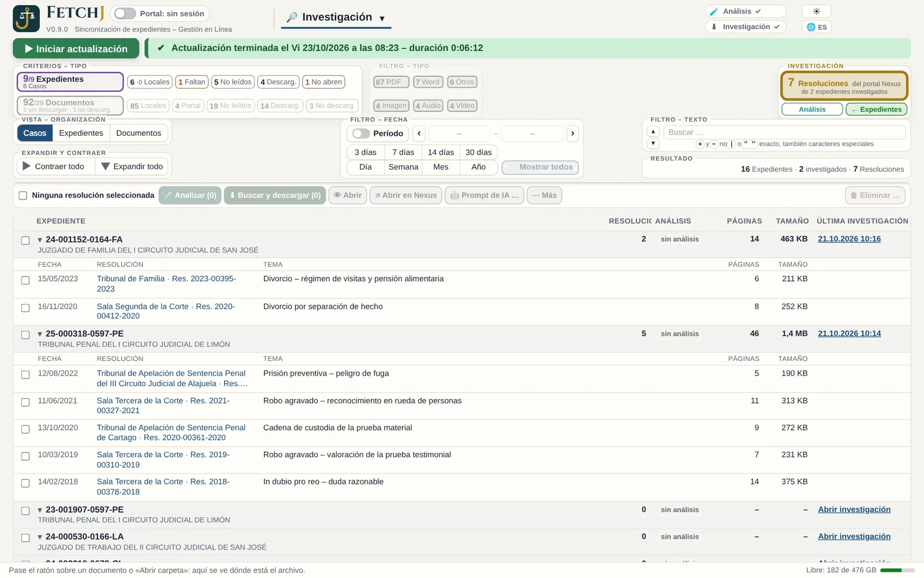Click the free disk space bar
Viewport: 924px width, 578px height.
pos(897,570)
